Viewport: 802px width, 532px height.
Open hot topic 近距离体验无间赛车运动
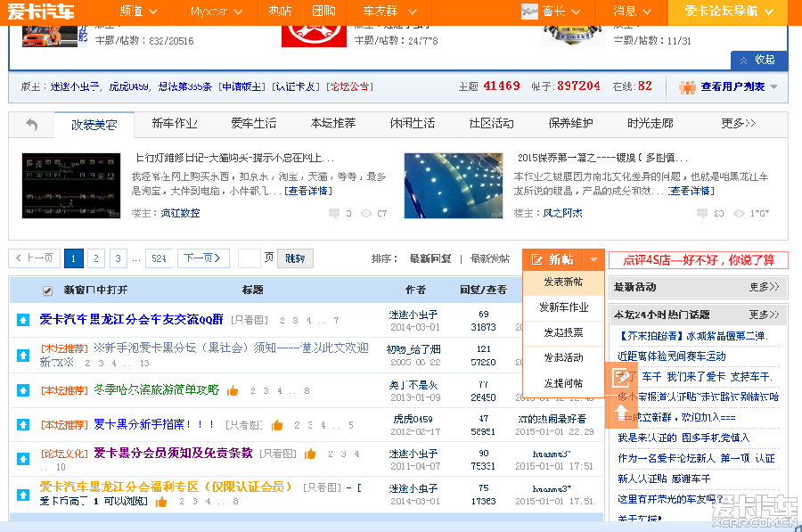point(672,356)
